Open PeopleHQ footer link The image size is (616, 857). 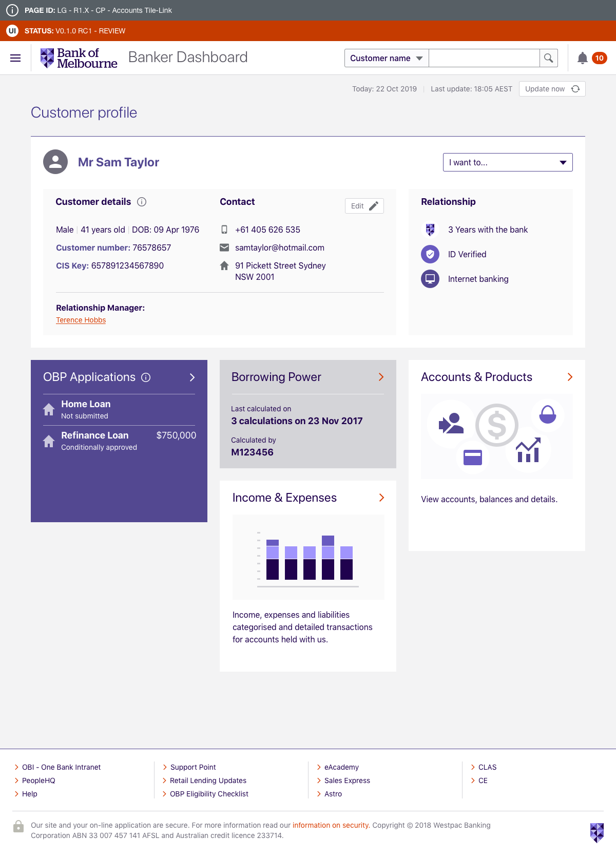click(38, 780)
